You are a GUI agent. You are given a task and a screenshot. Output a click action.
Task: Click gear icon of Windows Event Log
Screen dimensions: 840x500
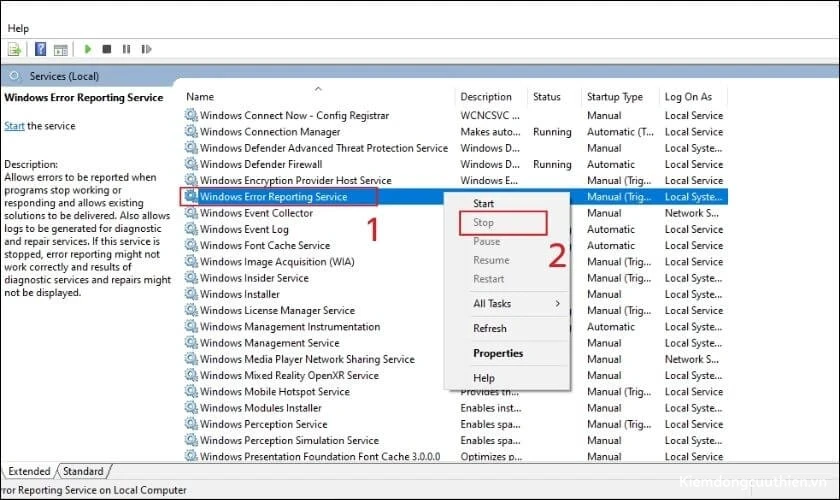(191, 228)
